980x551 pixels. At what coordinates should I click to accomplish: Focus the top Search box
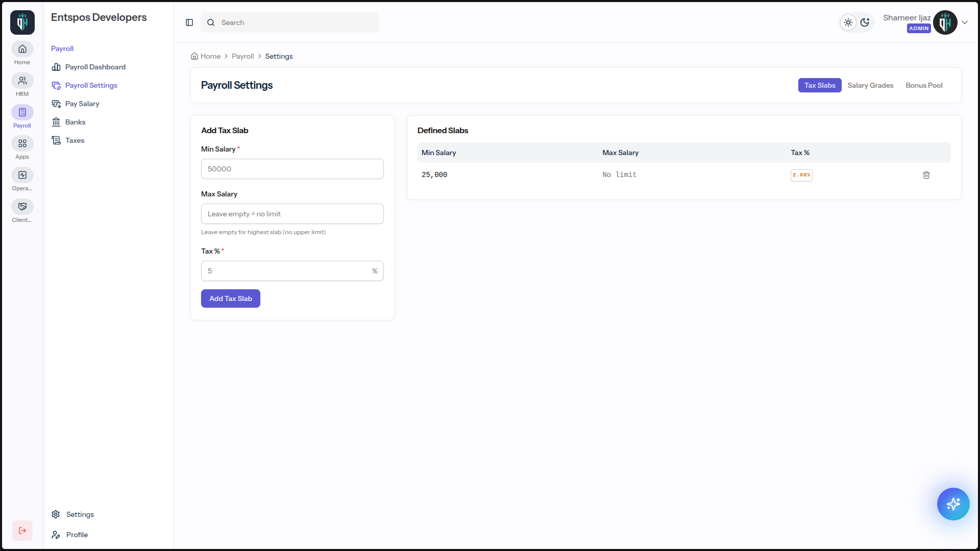tap(290, 22)
